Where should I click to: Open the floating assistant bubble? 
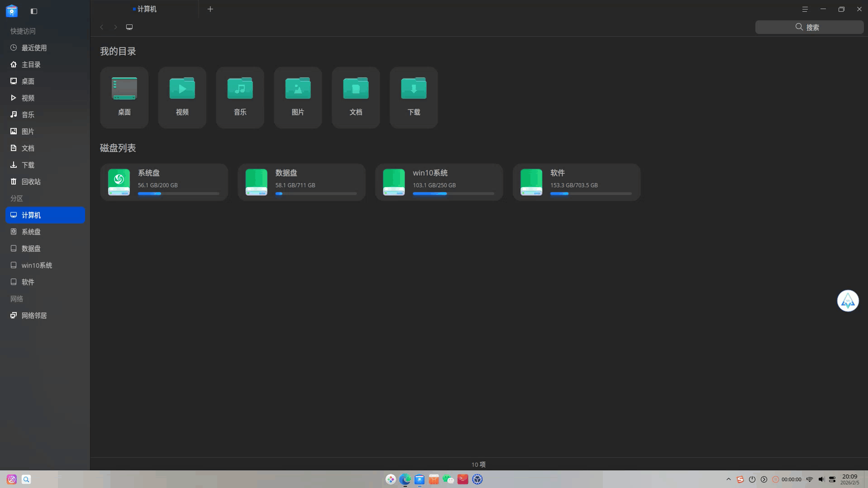pos(848,301)
